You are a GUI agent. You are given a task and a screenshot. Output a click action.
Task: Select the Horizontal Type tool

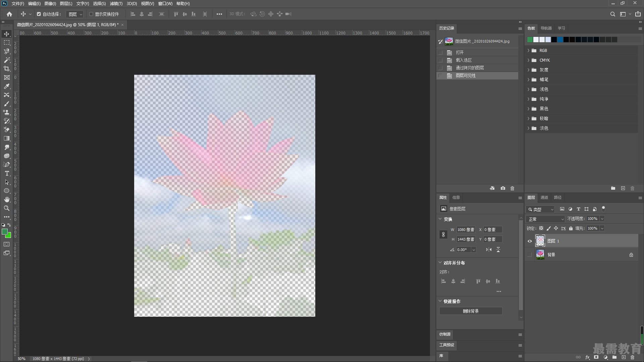[x=7, y=173]
